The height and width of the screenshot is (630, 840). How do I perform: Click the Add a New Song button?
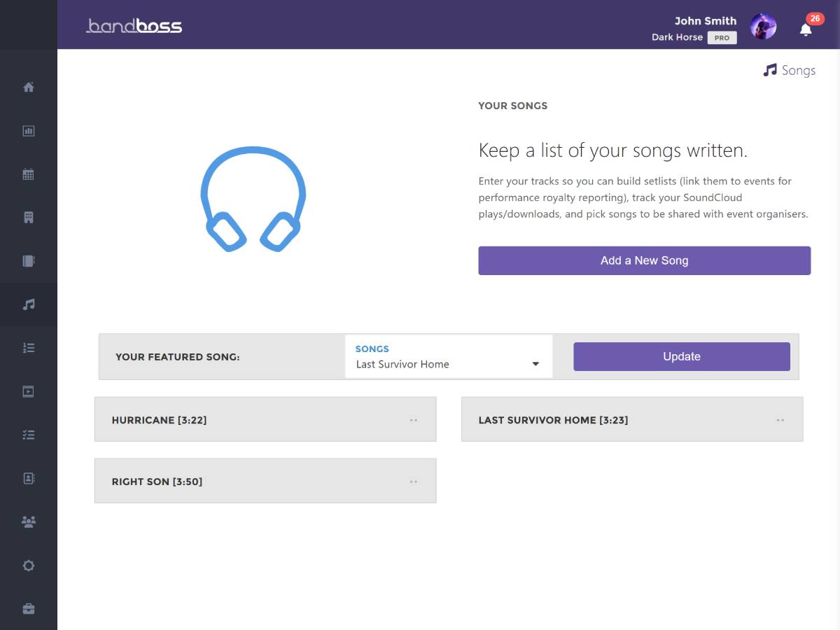click(644, 260)
